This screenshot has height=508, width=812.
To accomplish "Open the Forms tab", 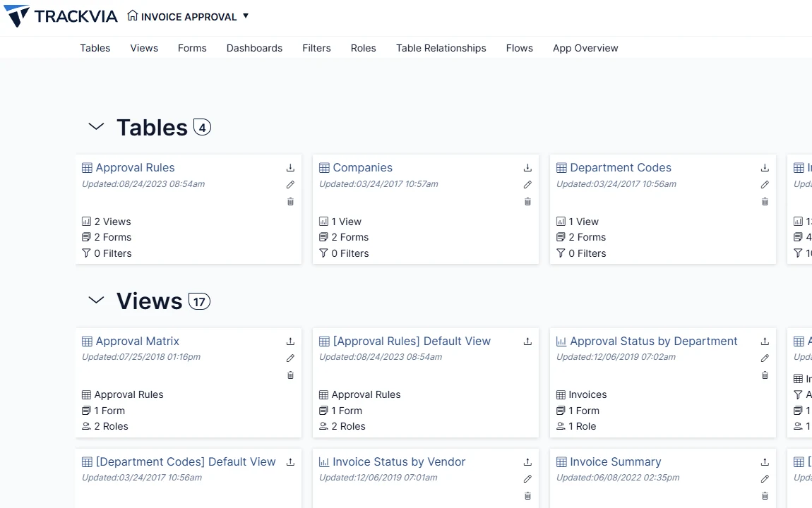I will [192, 48].
